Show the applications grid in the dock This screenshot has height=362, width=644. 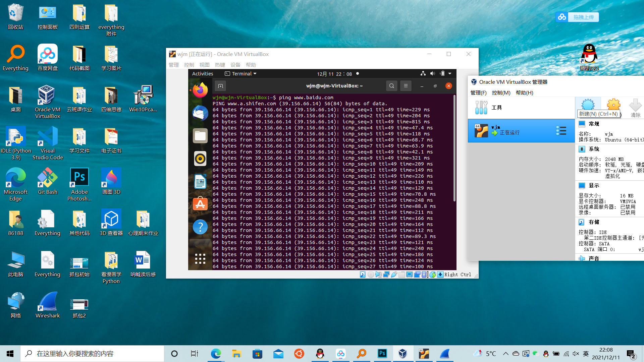pyautogui.click(x=200, y=258)
